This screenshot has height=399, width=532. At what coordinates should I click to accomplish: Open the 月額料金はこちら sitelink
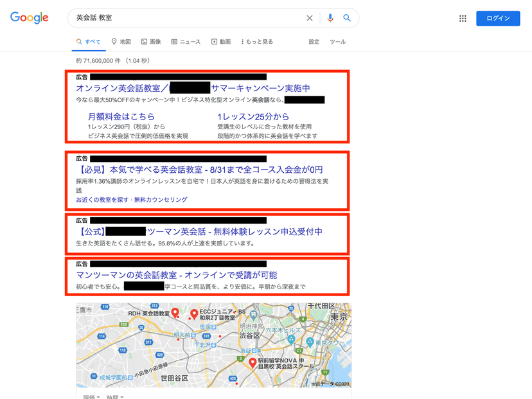[121, 117]
